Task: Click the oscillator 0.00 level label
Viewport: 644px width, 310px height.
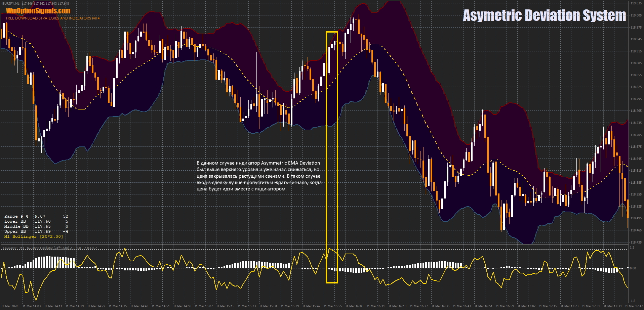Action: click(x=633, y=268)
